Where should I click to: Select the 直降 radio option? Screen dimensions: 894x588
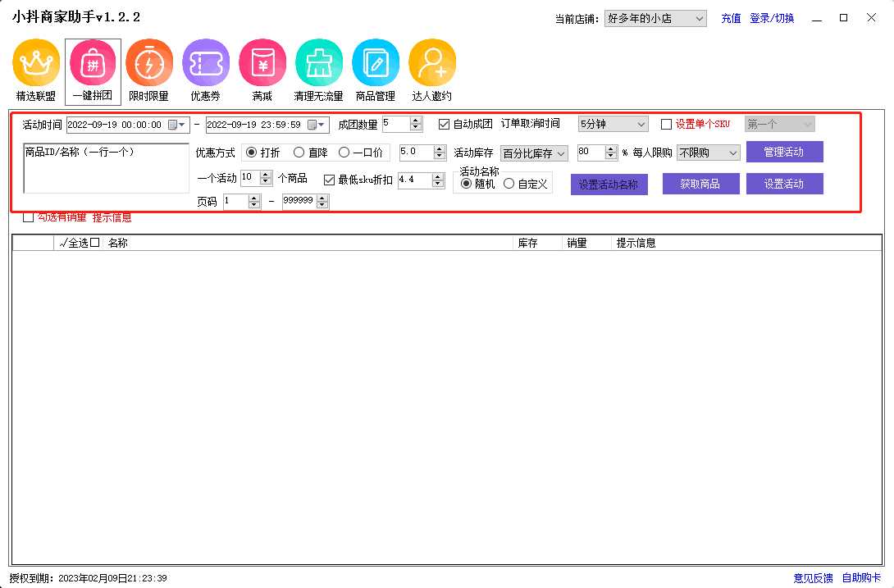[299, 153]
